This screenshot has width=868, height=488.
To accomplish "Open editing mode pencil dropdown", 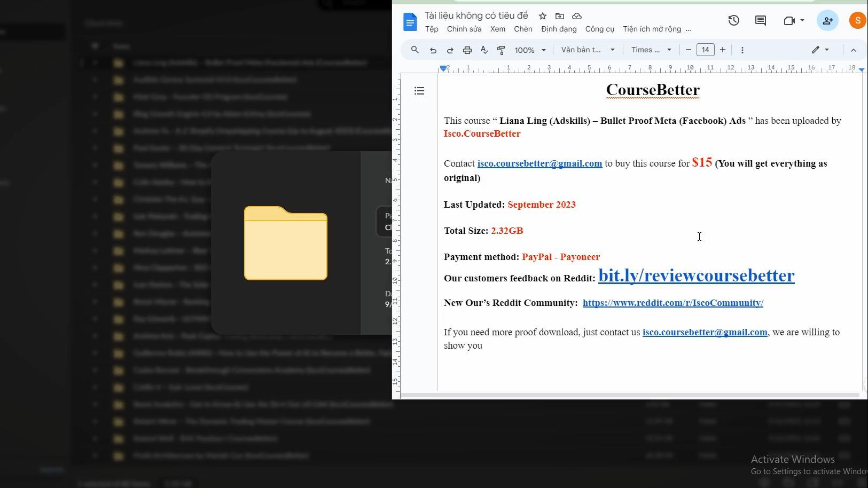I will 820,50.
